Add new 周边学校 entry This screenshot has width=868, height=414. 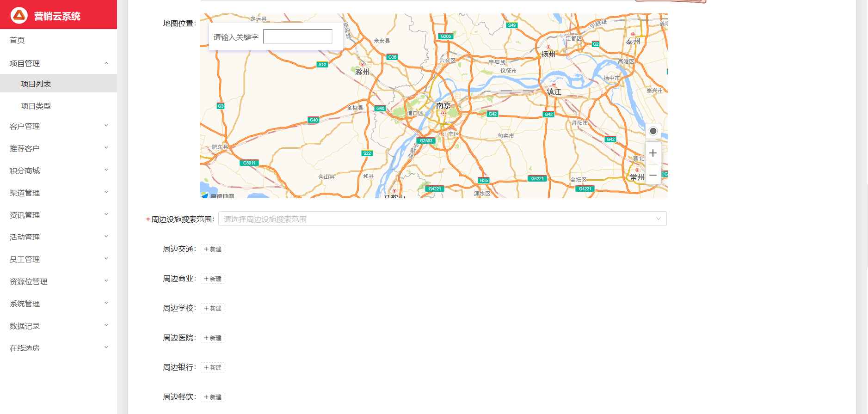(213, 308)
